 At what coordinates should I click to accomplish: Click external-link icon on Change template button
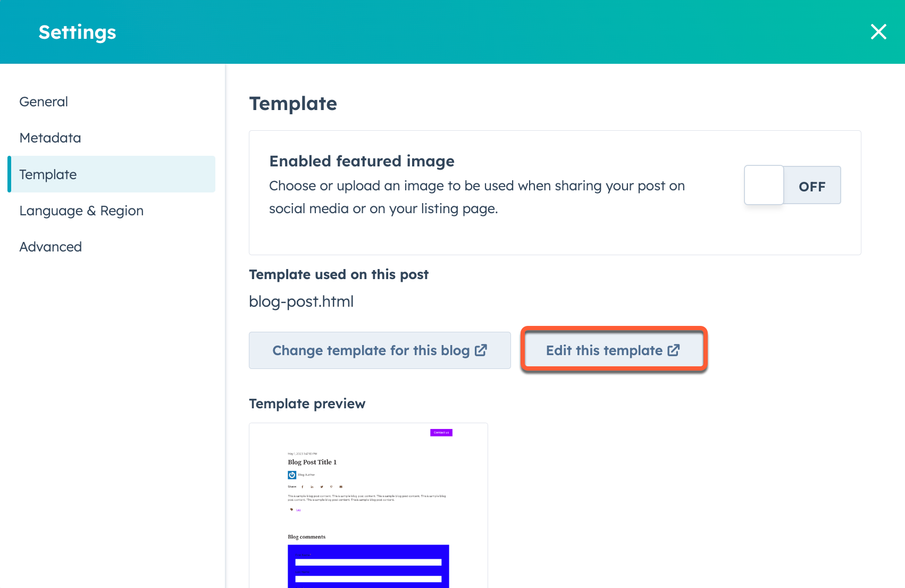[481, 350]
